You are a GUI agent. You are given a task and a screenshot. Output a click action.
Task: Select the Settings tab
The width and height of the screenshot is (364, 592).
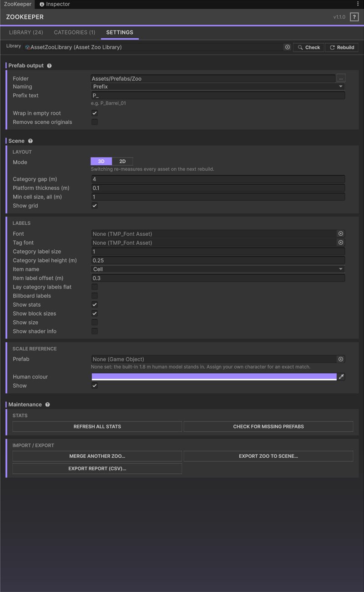coord(120,33)
